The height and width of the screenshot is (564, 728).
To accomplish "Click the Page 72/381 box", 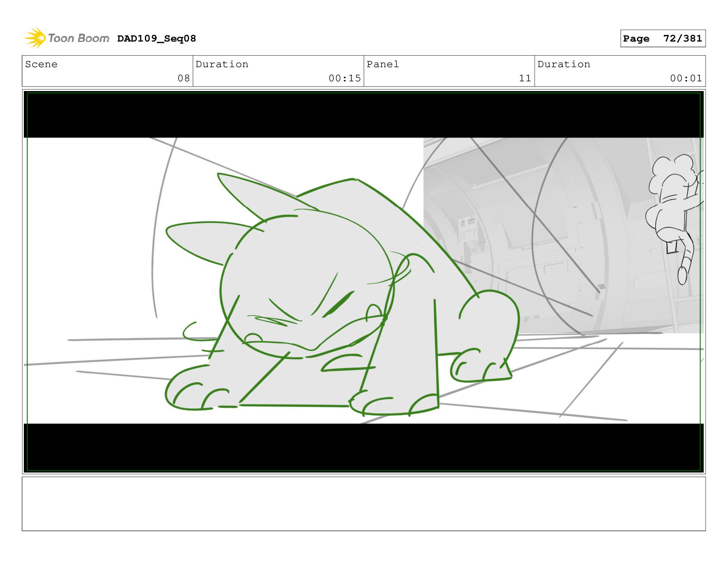I will pyautogui.click(x=663, y=38).
